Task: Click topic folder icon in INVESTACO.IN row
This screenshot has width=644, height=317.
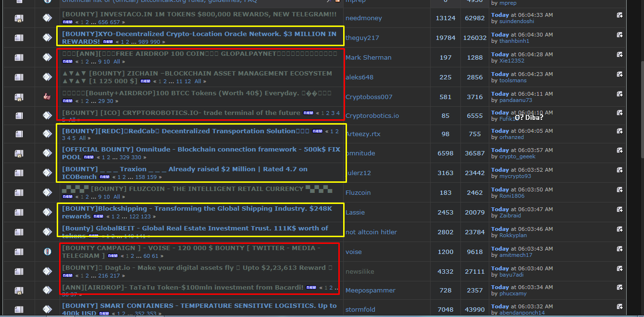Action: coord(19,18)
